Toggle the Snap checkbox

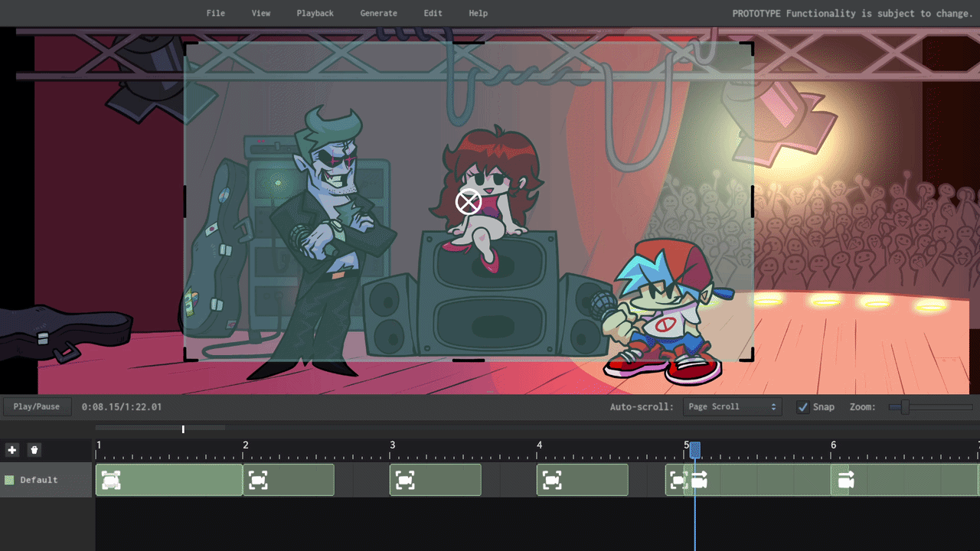[802, 407]
